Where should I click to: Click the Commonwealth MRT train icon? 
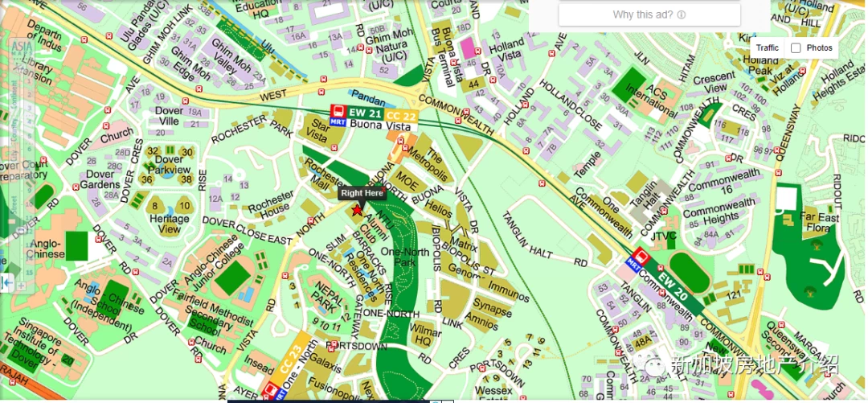pos(642,256)
